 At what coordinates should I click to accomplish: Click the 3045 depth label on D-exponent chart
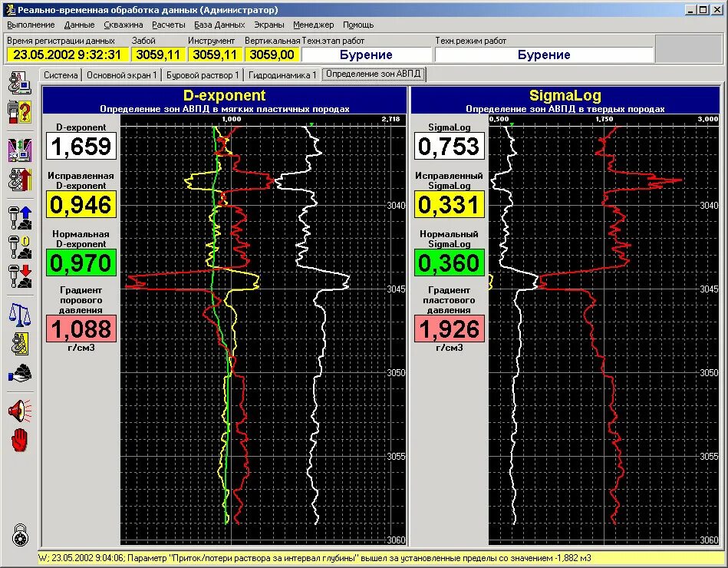tap(396, 289)
